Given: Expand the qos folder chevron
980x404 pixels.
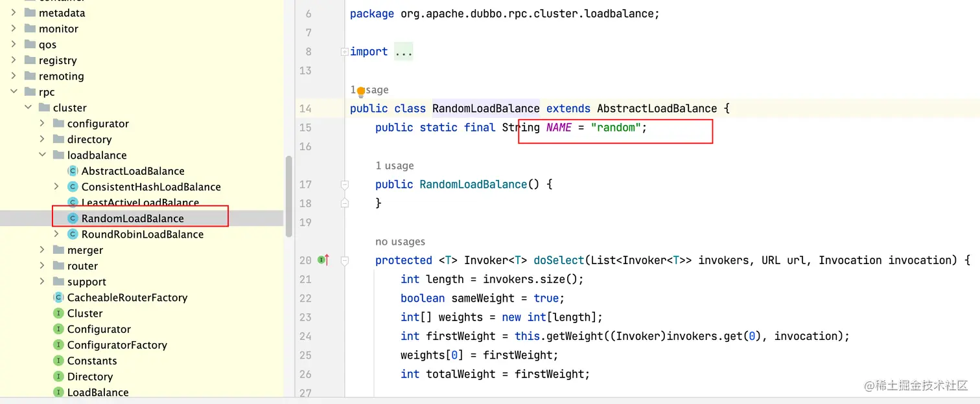Looking at the screenshot, I should pos(14,44).
